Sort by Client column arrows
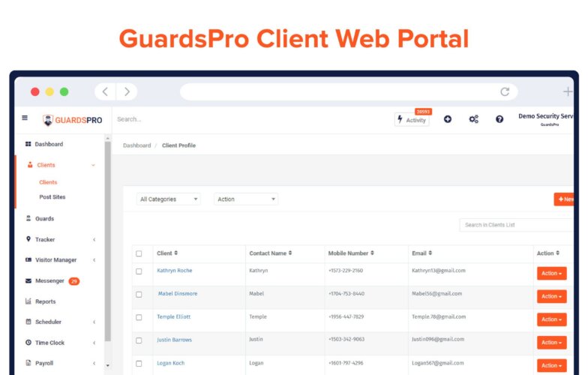Image resolution: width=588 pixels, height=375 pixels. coord(175,253)
